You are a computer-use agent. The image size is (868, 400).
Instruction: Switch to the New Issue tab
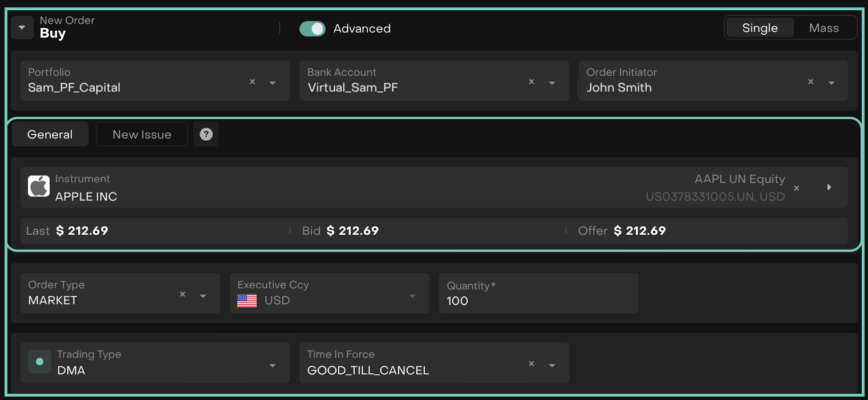click(x=141, y=134)
